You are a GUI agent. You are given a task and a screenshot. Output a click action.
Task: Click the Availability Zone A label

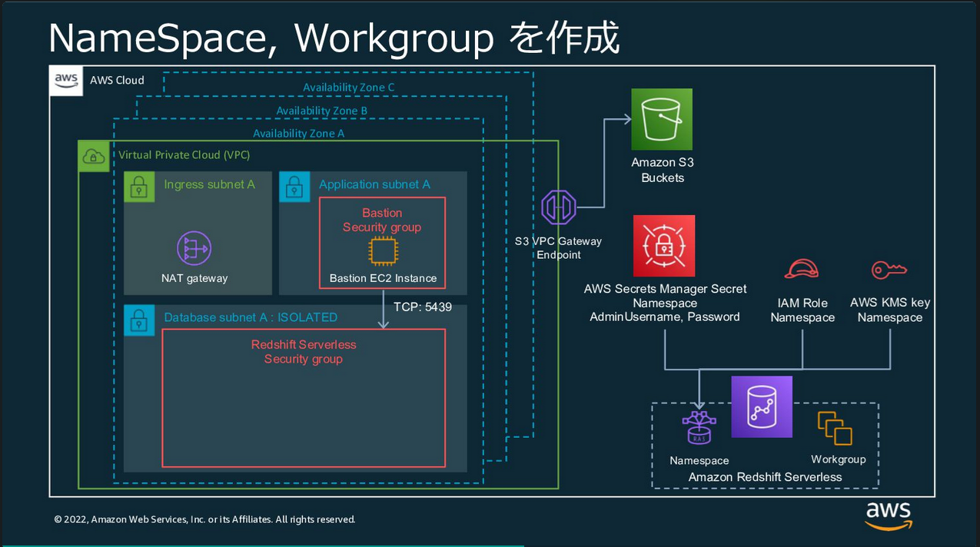[x=299, y=134]
